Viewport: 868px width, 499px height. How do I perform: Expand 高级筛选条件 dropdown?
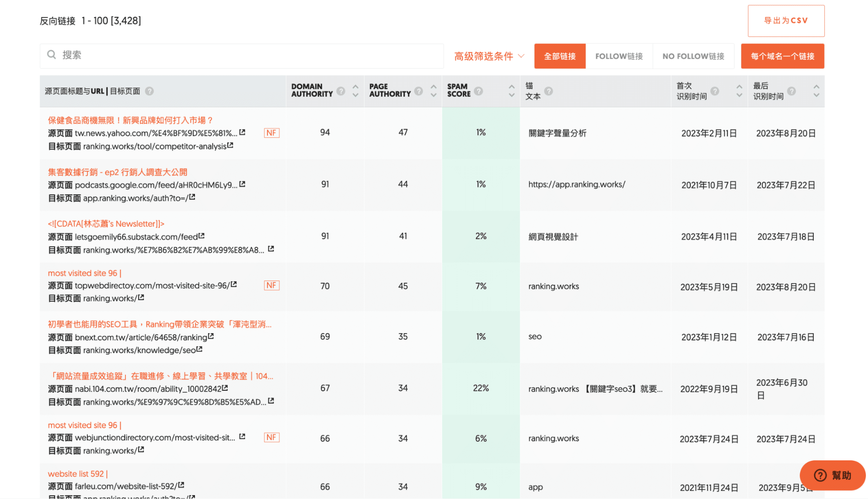point(489,56)
